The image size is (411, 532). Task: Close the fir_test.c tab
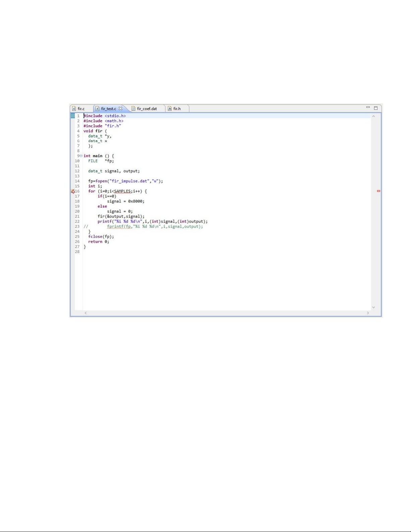(x=120, y=108)
